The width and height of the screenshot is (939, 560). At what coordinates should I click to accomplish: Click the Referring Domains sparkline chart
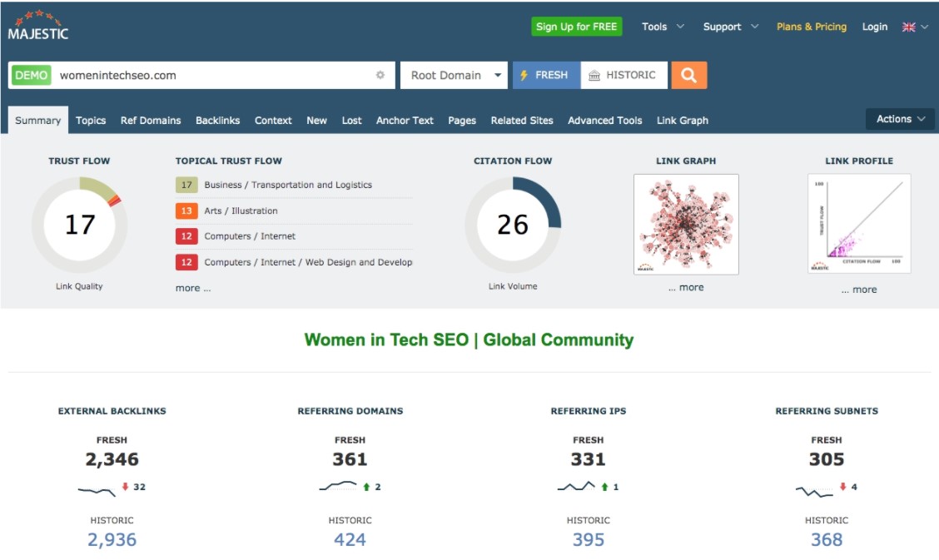coord(338,487)
